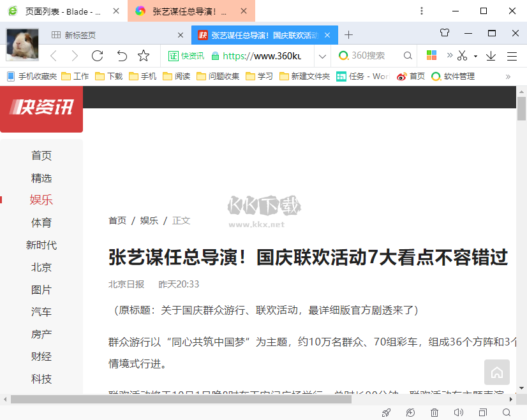Open the 娱乐 breadcrumb link
Viewport: 527px width, 420px height.
[149, 221]
